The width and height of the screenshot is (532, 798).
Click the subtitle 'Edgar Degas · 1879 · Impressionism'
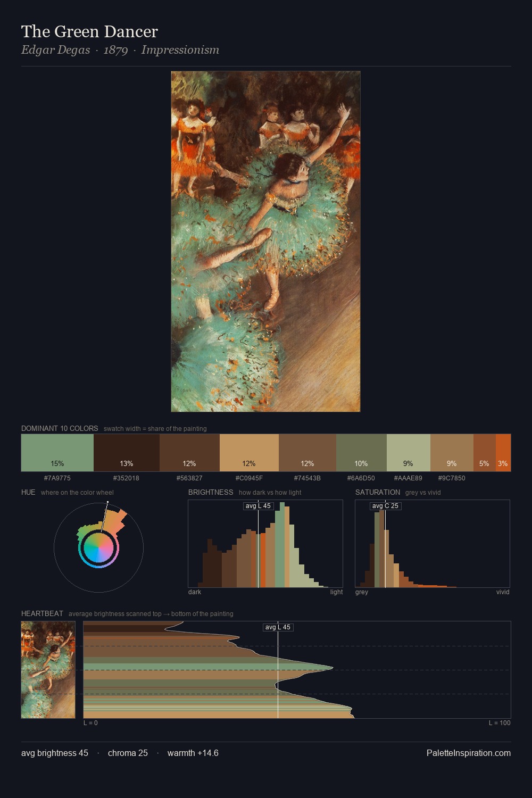pyautogui.click(x=120, y=50)
